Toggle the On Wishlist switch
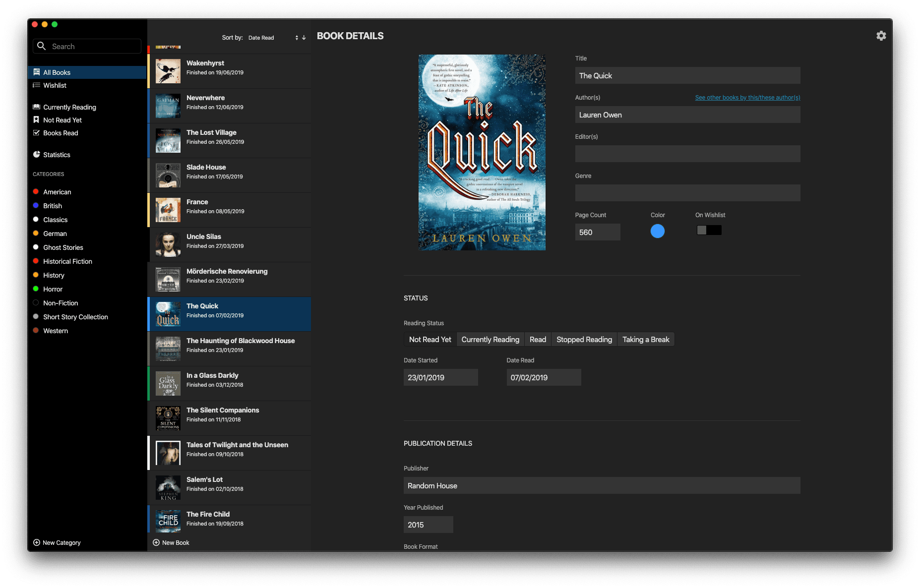The image size is (920, 588). coord(709,230)
